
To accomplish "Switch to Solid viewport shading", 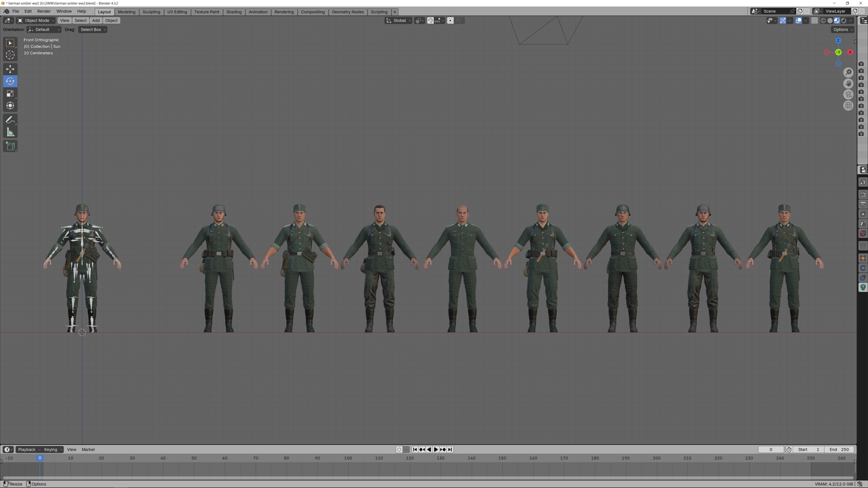I will coord(830,21).
